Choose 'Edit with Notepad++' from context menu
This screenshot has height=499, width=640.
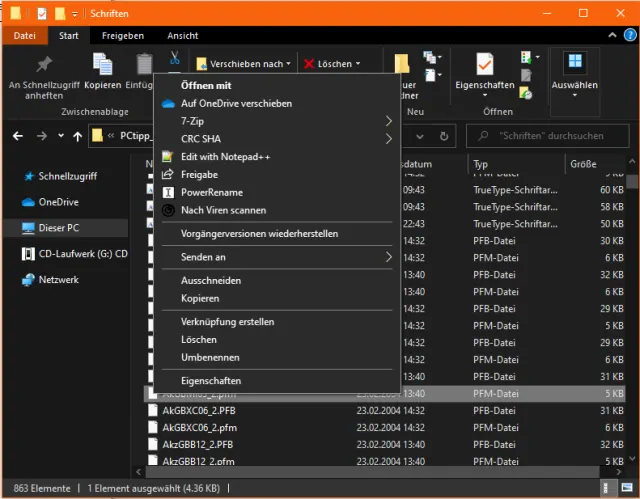(225, 157)
